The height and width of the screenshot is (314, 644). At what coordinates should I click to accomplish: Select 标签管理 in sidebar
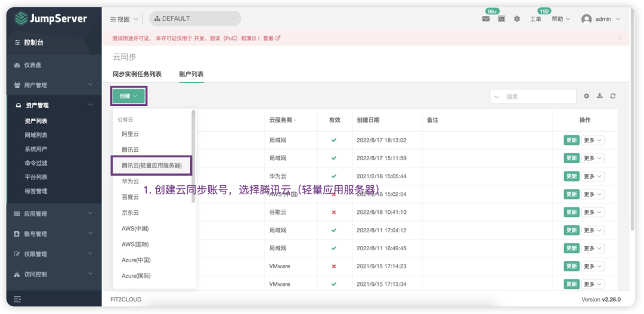(36, 191)
